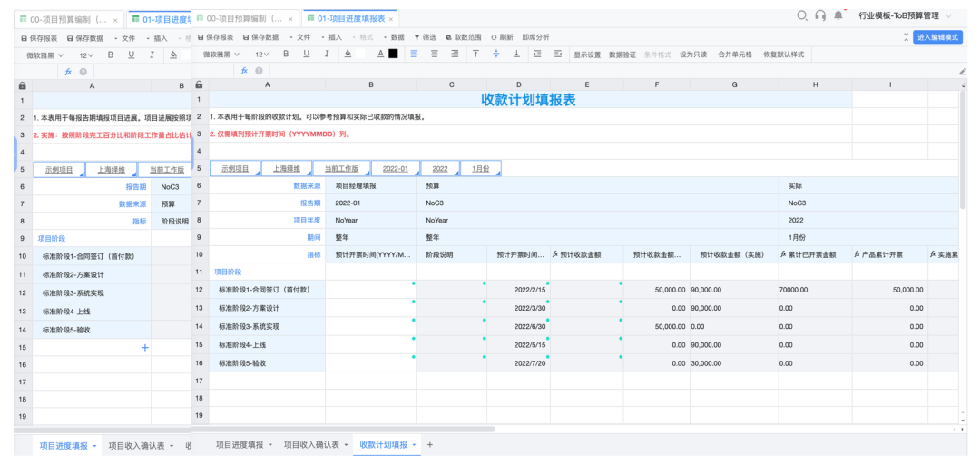Click the 筛选 filter button

pyautogui.click(x=425, y=37)
